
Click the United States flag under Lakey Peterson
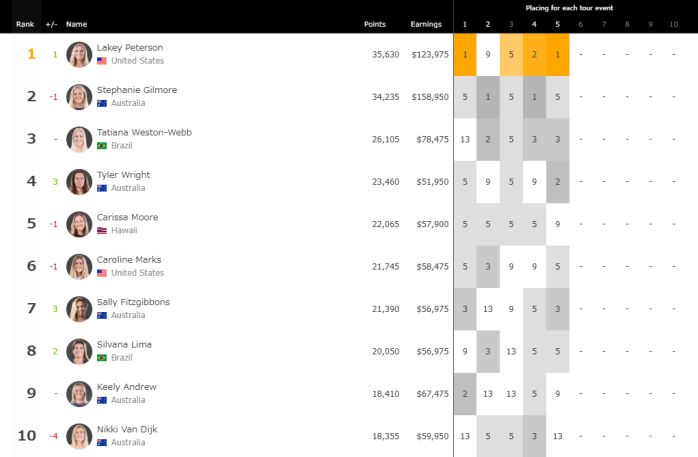point(102,61)
